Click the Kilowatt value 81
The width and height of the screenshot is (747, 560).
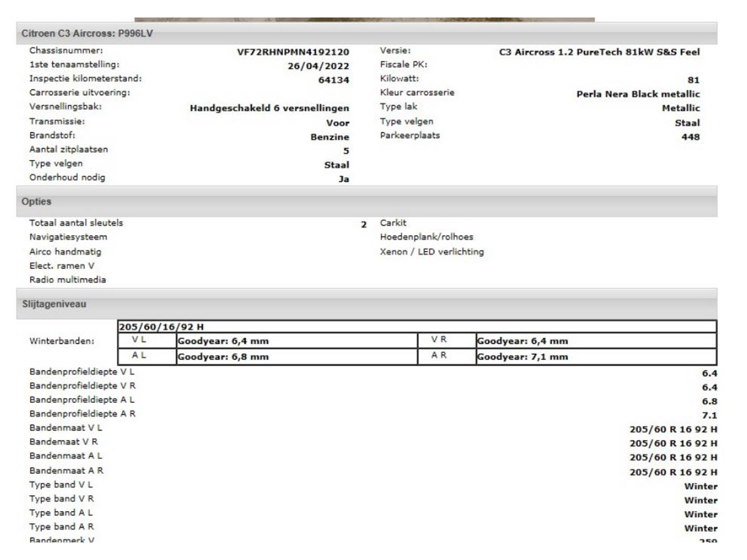pos(693,80)
